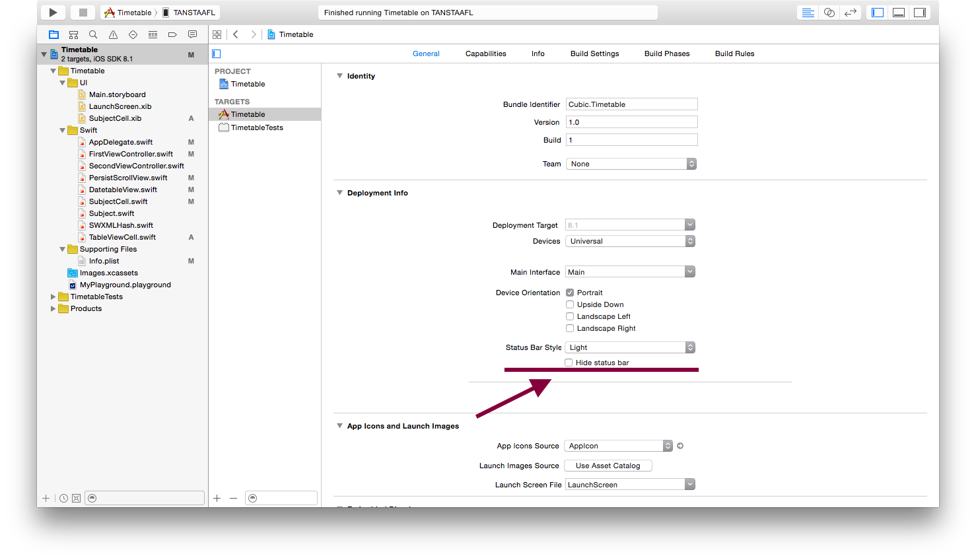The width and height of the screenshot is (976, 560).
Task: Run the project with the Play button
Action: click(53, 13)
